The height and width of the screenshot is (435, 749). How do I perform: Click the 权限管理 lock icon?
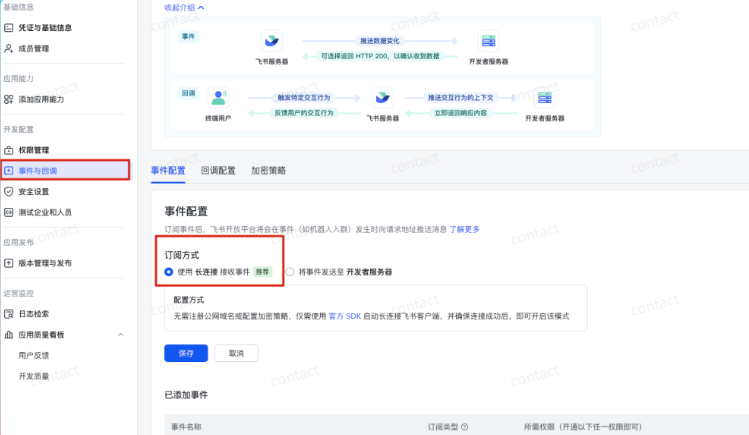click(9, 150)
